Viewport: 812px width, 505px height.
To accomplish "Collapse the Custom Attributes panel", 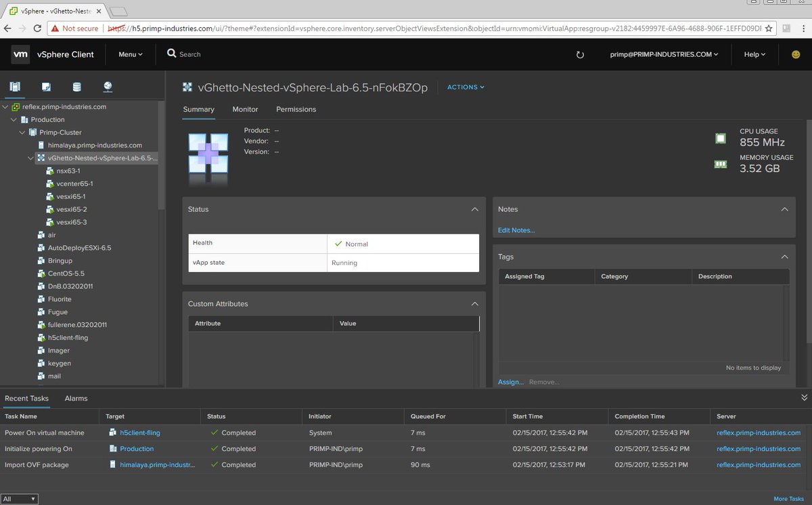I will click(474, 304).
